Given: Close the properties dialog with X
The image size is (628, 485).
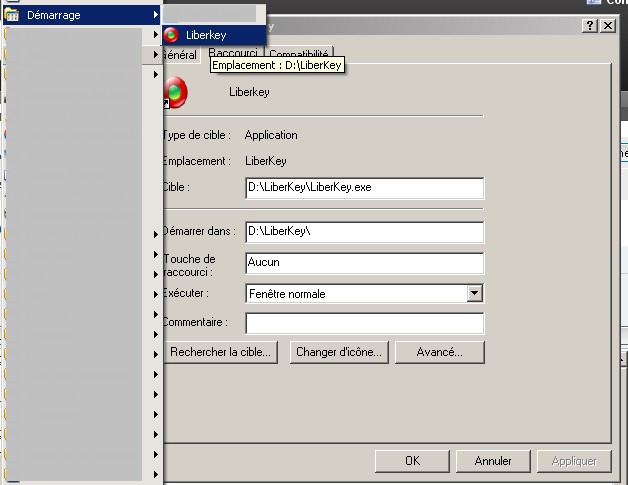Looking at the screenshot, I should click(x=608, y=26).
